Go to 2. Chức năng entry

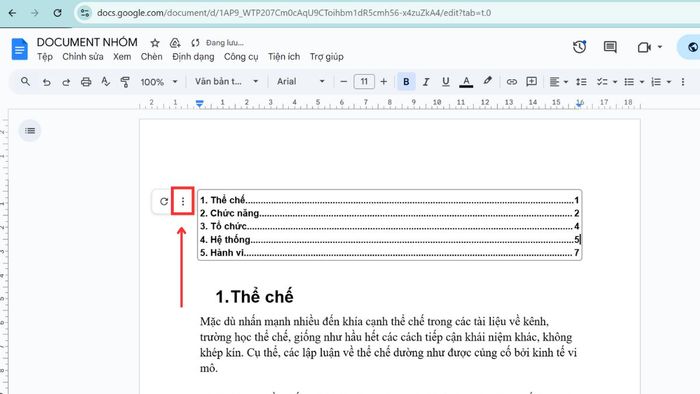pyautogui.click(x=389, y=213)
